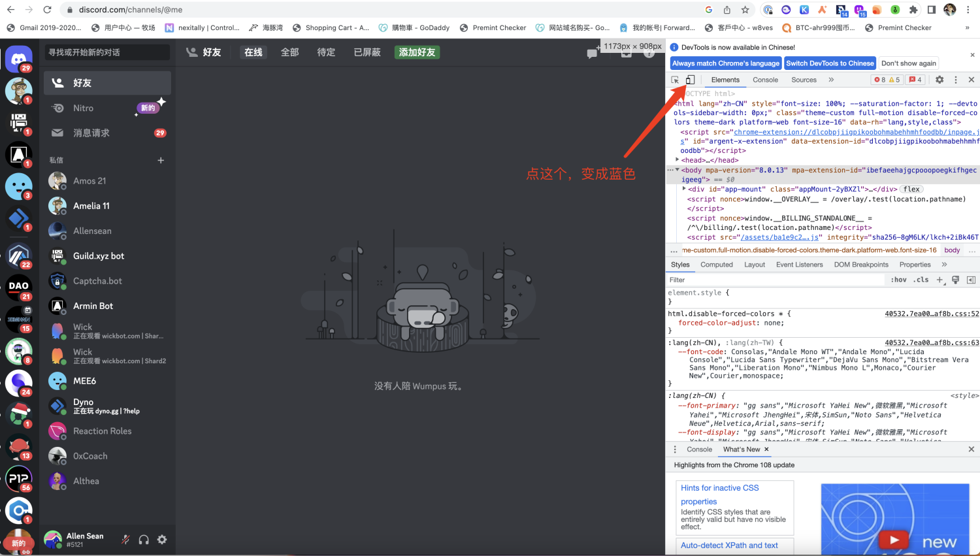Deafen audio with the headphones icon
The image size is (980, 556).
(144, 540)
